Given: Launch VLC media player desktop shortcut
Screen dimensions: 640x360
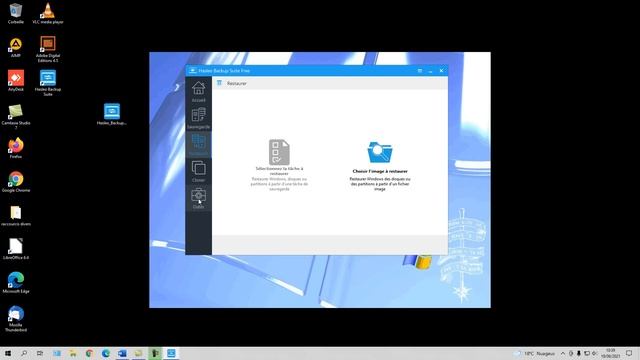Looking at the screenshot, I should (48, 13).
